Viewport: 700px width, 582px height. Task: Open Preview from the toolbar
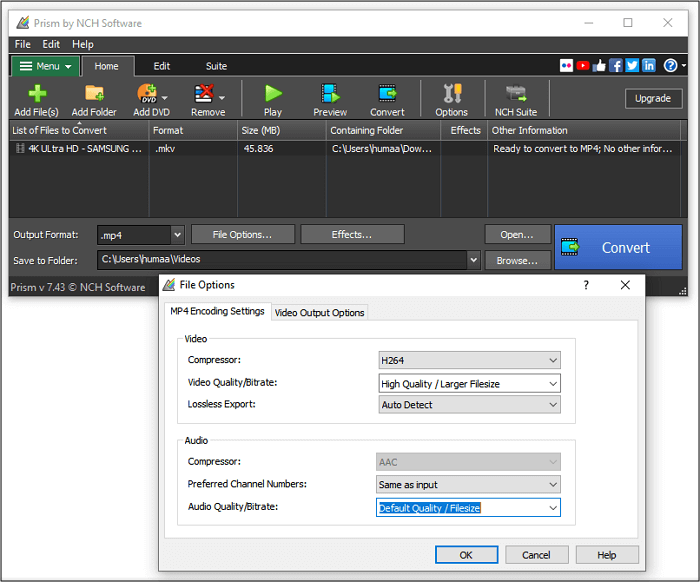(330, 98)
